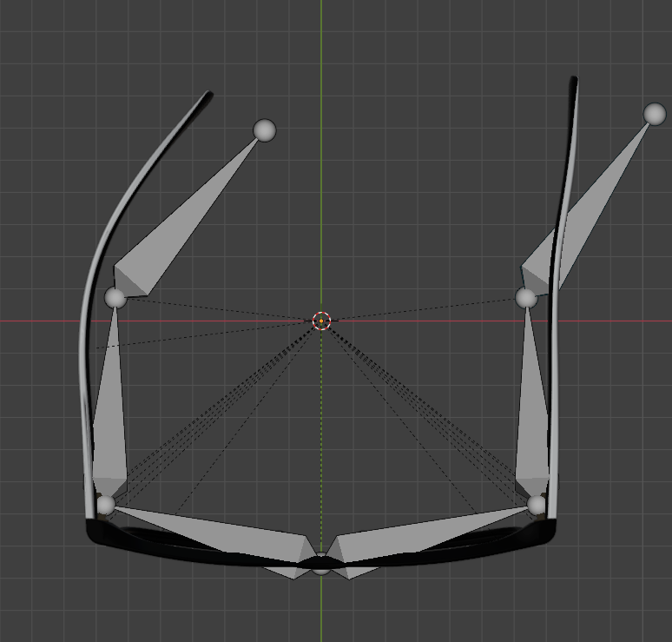The image size is (672, 642).
Task: Select the right upper bone's tip sphere
Action: (655, 114)
